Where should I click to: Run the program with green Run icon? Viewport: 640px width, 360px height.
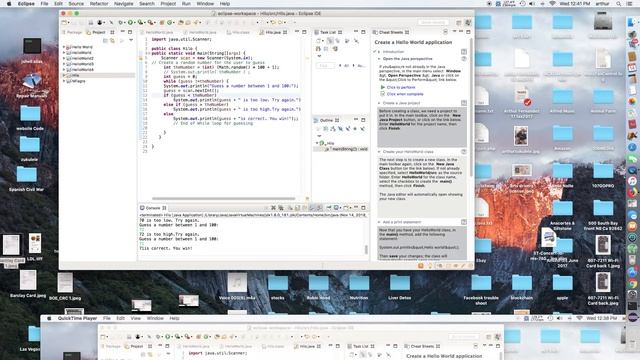(x=130, y=22)
